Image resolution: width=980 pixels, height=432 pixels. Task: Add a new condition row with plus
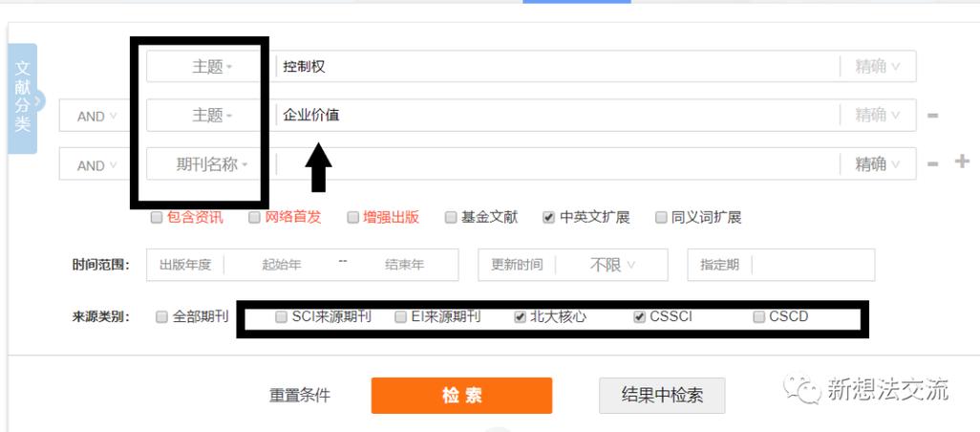(961, 162)
